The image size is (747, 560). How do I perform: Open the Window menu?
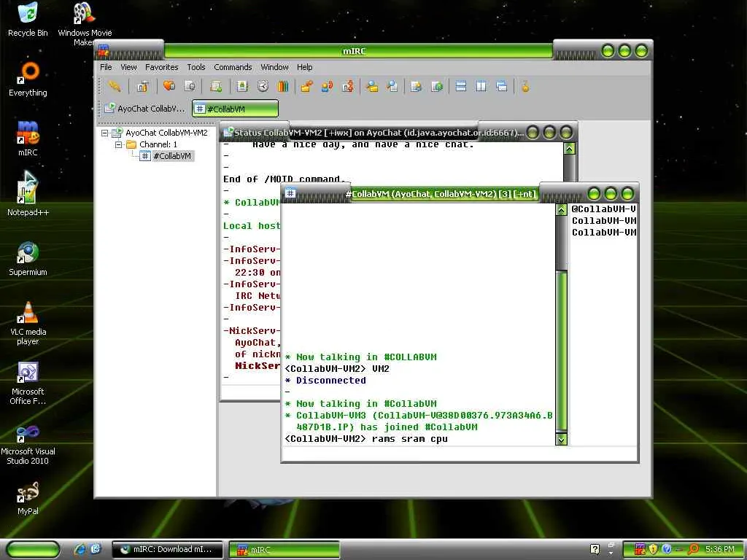[274, 67]
